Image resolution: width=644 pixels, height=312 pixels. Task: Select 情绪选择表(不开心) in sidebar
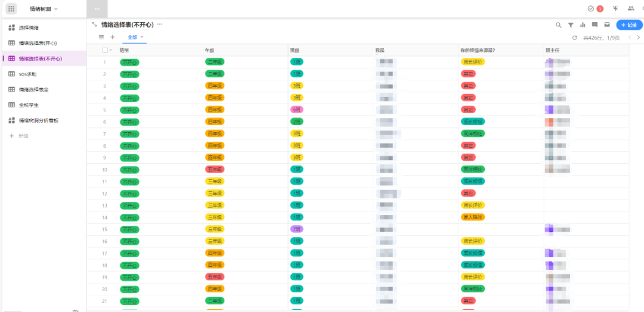coord(44,58)
